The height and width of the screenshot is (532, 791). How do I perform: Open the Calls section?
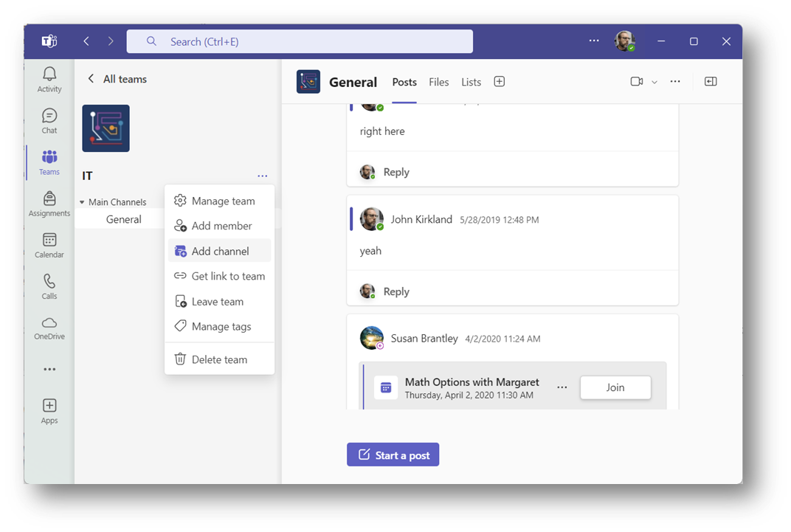tap(49, 286)
